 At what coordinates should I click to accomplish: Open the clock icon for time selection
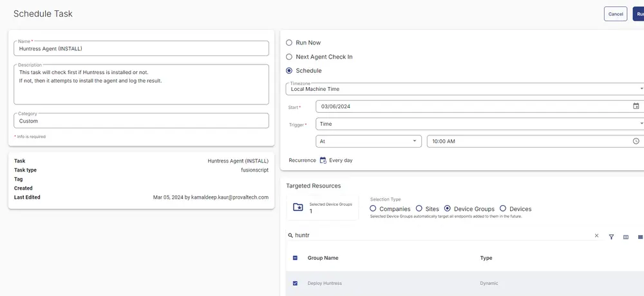[x=636, y=141]
